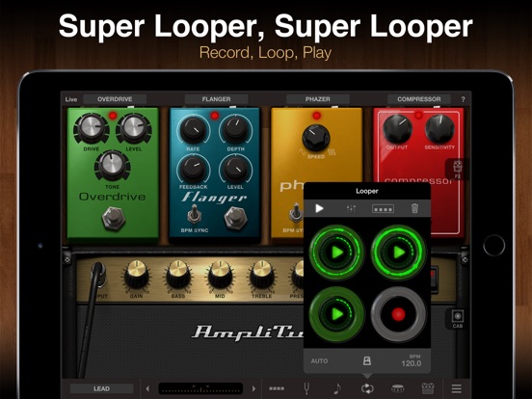
Task: Select the OVERDRIVE slot tab
Action: coord(115,99)
